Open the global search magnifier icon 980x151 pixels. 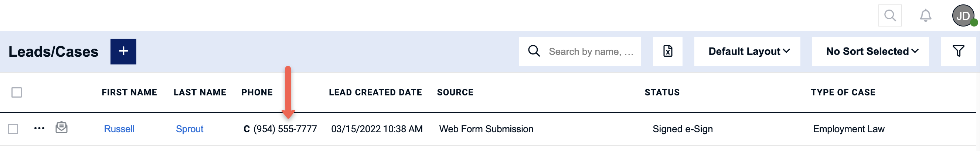pos(890,15)
